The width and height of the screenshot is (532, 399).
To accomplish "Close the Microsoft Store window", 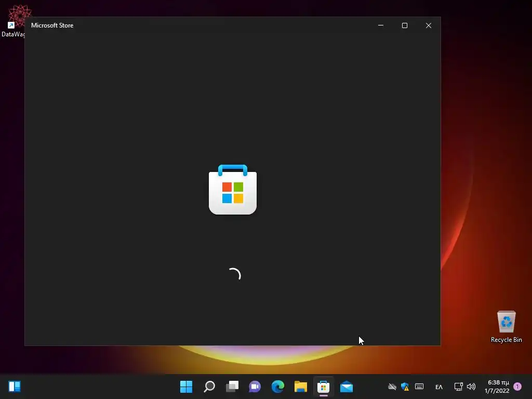I will pos(429,25).
